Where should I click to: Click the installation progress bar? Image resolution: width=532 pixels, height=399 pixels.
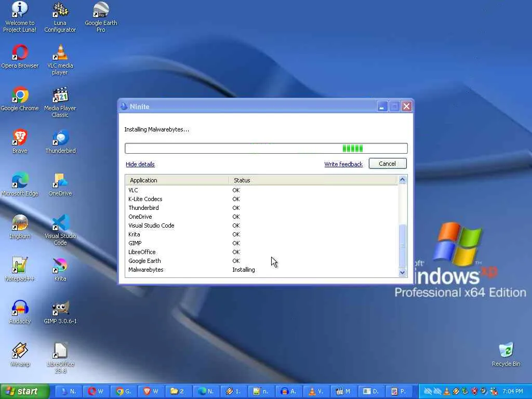[266, 148]
